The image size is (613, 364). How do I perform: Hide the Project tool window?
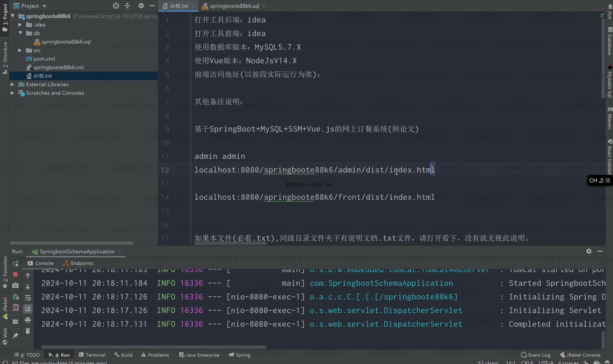click(152, 6)
